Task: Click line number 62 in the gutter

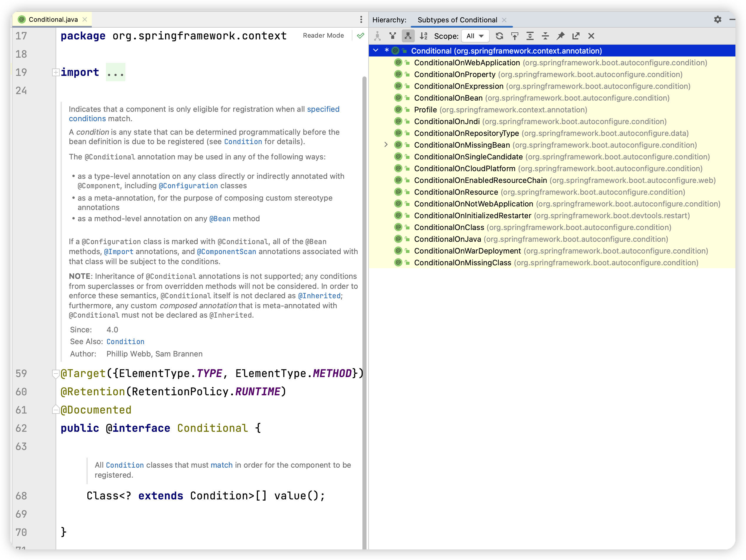Action: coord(21,428)
